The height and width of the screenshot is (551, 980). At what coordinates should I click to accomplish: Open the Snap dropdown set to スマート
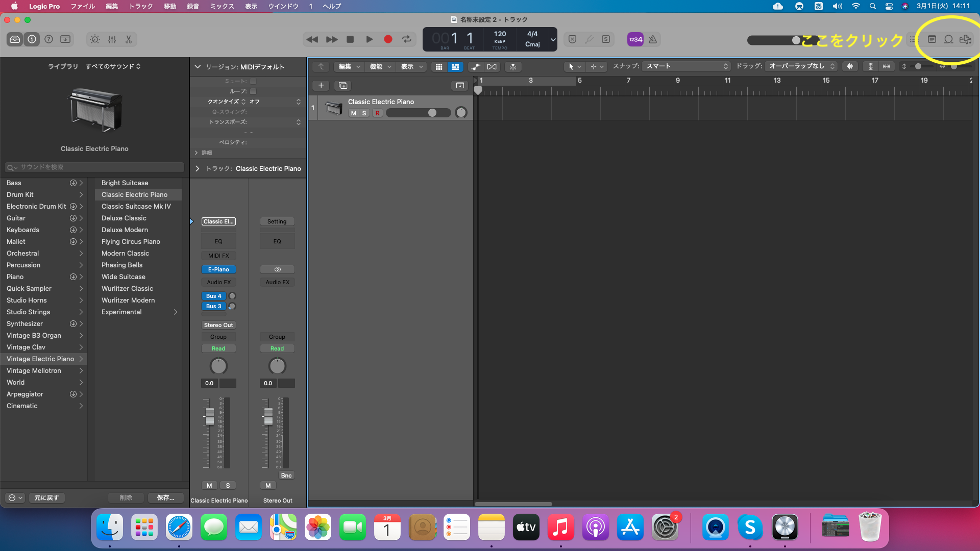pyautogui.click(x=687, y=66)
